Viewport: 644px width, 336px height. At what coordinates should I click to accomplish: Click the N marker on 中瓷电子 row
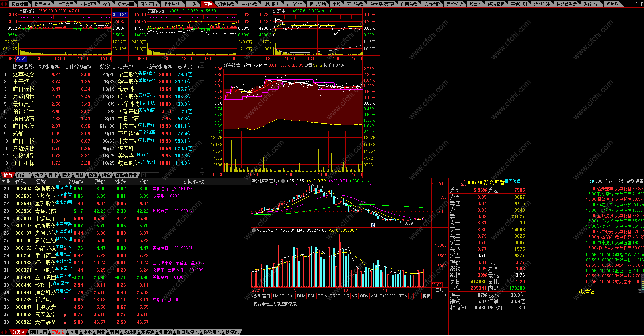[65, 219]
